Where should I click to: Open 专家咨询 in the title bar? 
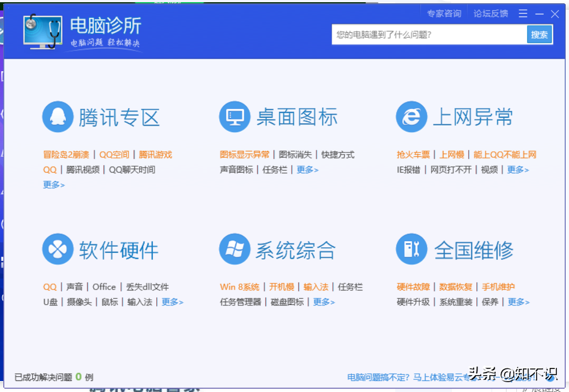tap(444, 13)
